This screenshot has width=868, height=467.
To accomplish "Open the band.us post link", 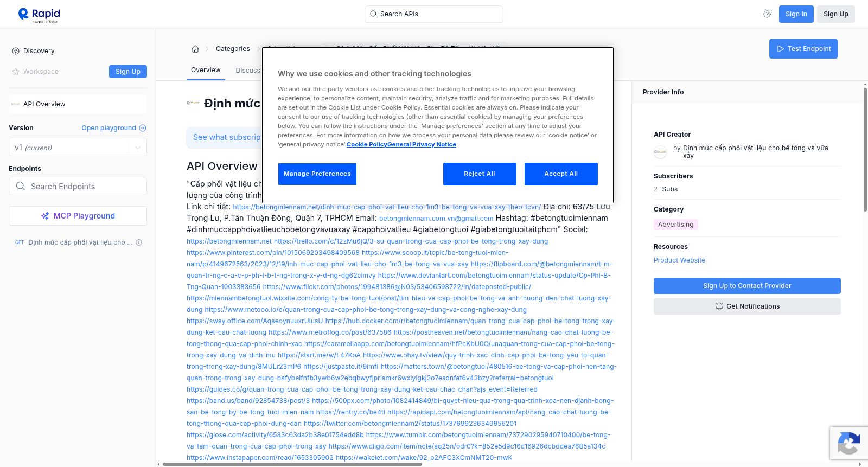I will click(x=248, y=401).
